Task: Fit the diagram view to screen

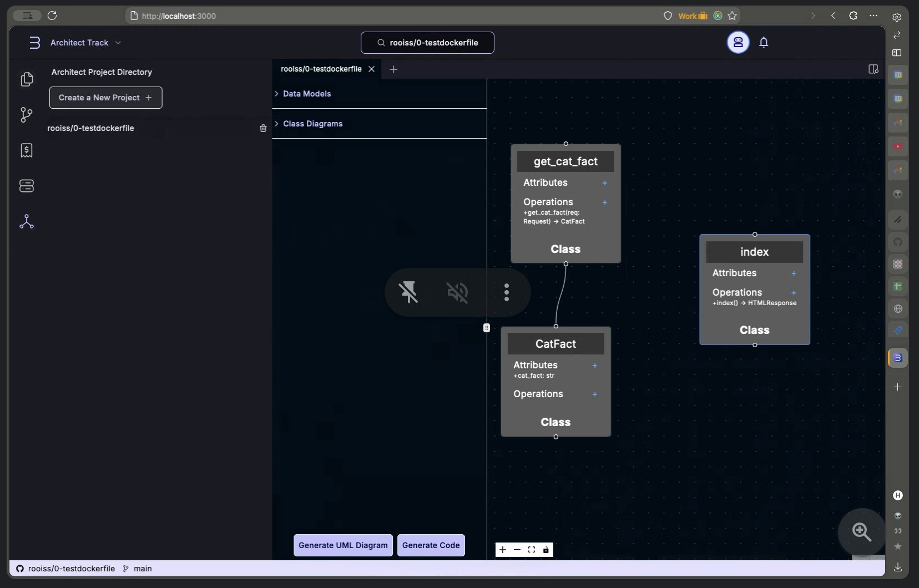Action: [x=532, y=550]
